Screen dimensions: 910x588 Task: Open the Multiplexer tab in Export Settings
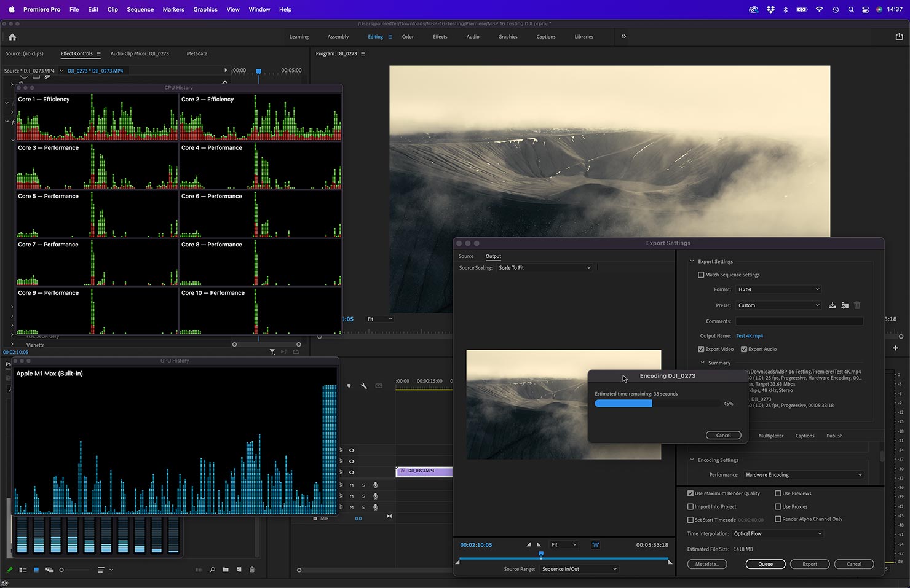click(771, 436)
